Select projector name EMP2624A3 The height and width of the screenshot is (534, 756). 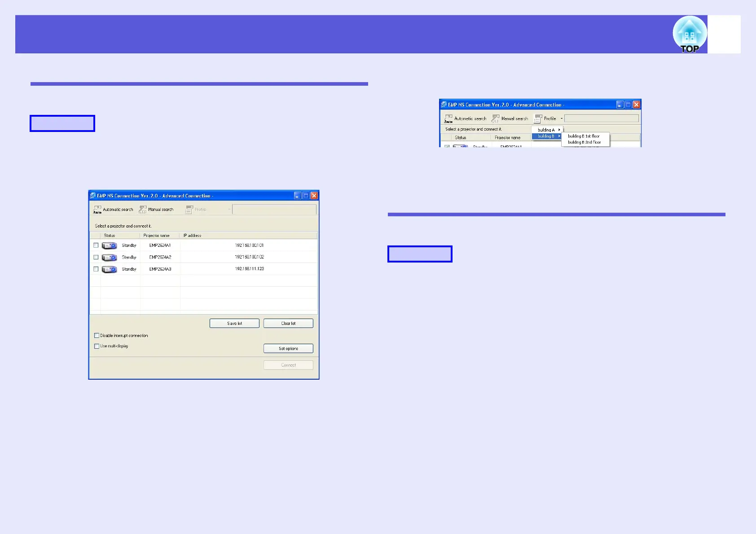coord(160,269)
